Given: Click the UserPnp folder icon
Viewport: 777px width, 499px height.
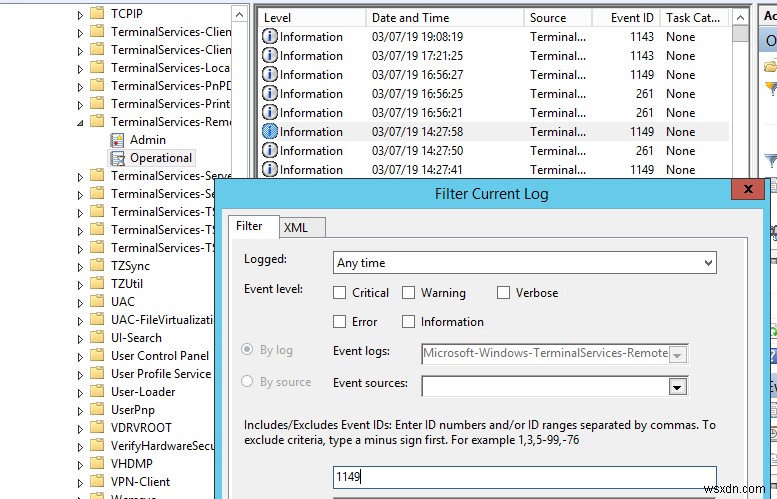Looking at the screenshot, I should (x=97, y=409).
